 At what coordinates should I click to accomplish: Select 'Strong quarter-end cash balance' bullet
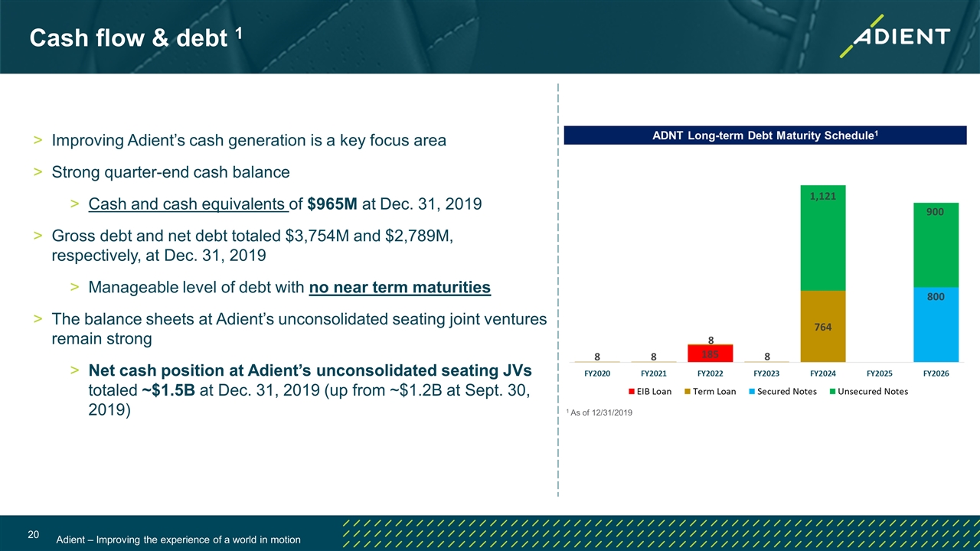pos(171,172)
